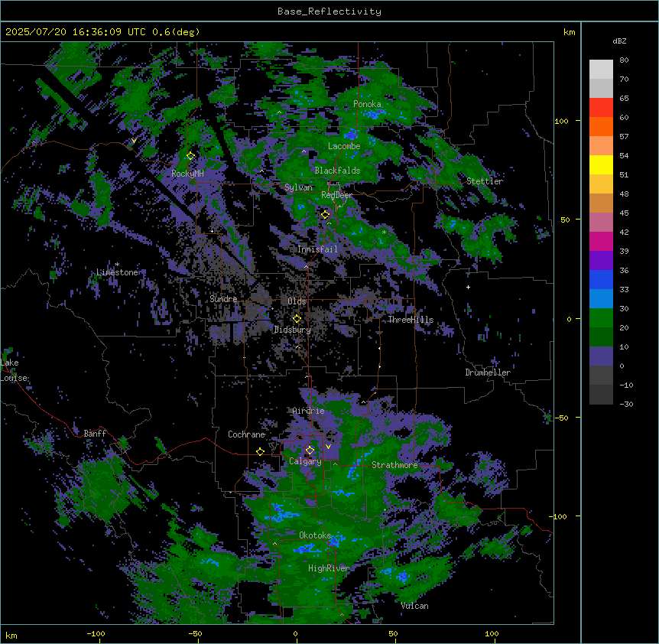Click the 57 value on dBZ legend
Screen dimensions: 659x644
624,137
